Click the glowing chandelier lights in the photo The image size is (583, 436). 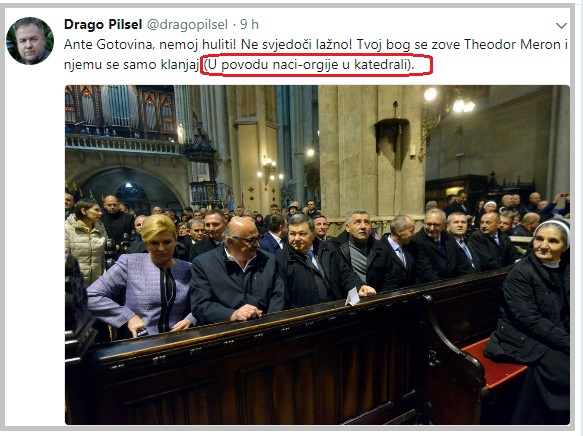coord(452,100)
